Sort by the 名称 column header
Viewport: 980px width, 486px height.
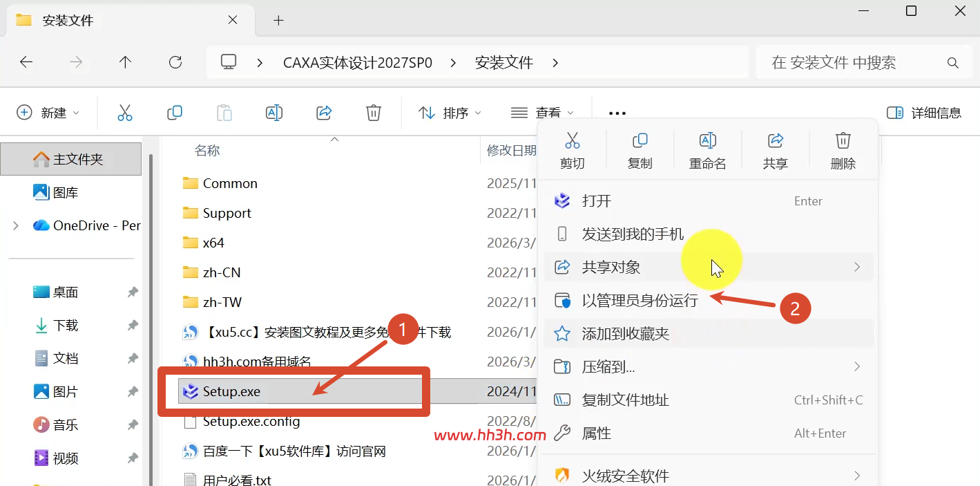[x=207, y=150]
